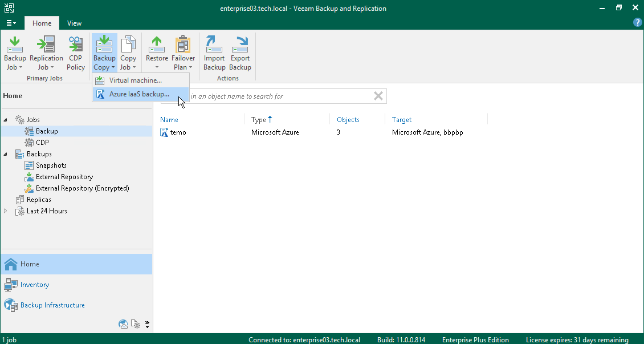Launch Export Backup from the ribbon
Image resolution: width=644 pixels, height=344 pixels.
(241, 53)
